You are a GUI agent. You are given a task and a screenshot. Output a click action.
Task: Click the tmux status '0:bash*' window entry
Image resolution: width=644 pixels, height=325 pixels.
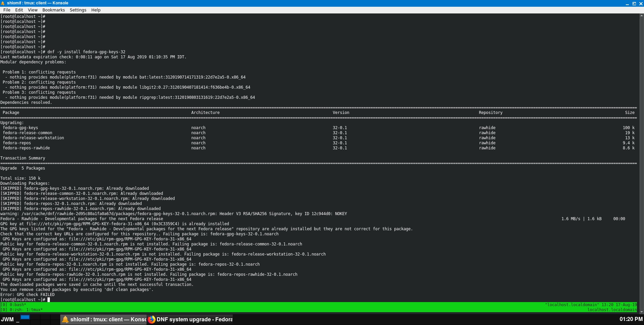pyautogui.click(x=18, y=305)
